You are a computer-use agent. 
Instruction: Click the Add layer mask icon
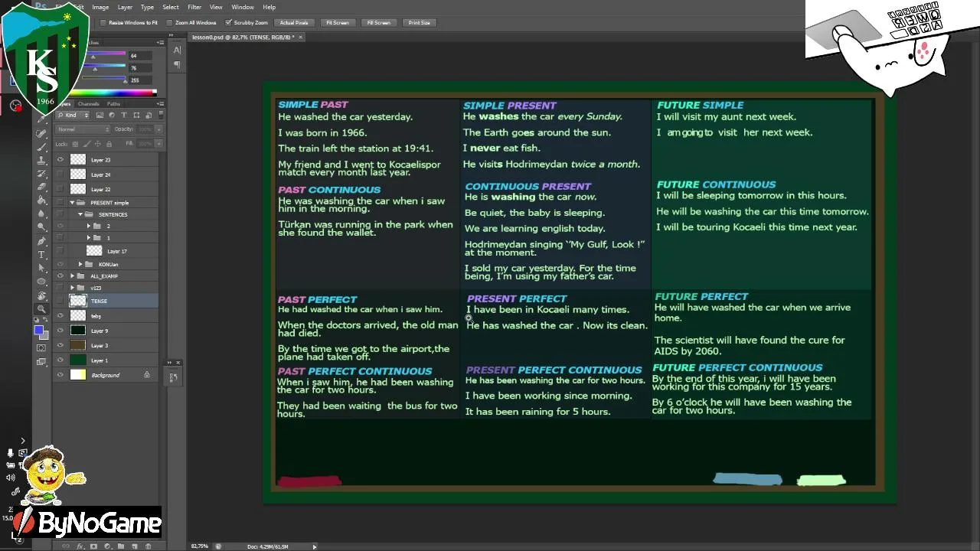tap(93, 546)
